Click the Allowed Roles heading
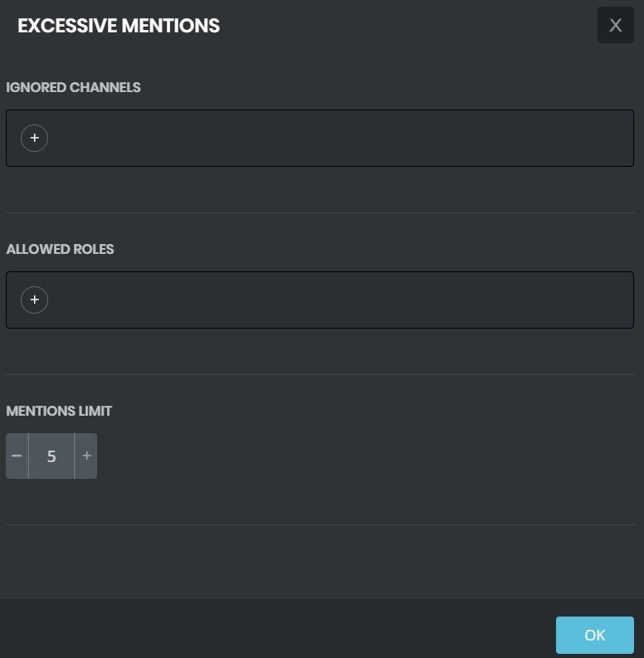644x658 pixels. [x=60, y=249]
